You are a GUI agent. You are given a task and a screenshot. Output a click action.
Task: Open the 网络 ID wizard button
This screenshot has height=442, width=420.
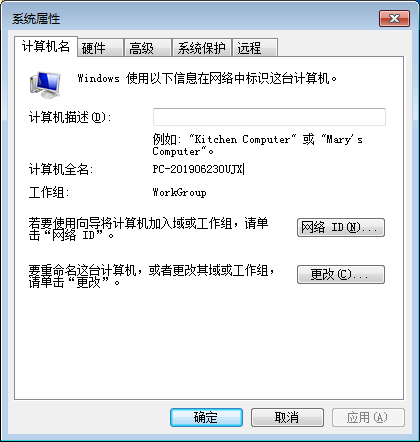(x=341, y=228)
